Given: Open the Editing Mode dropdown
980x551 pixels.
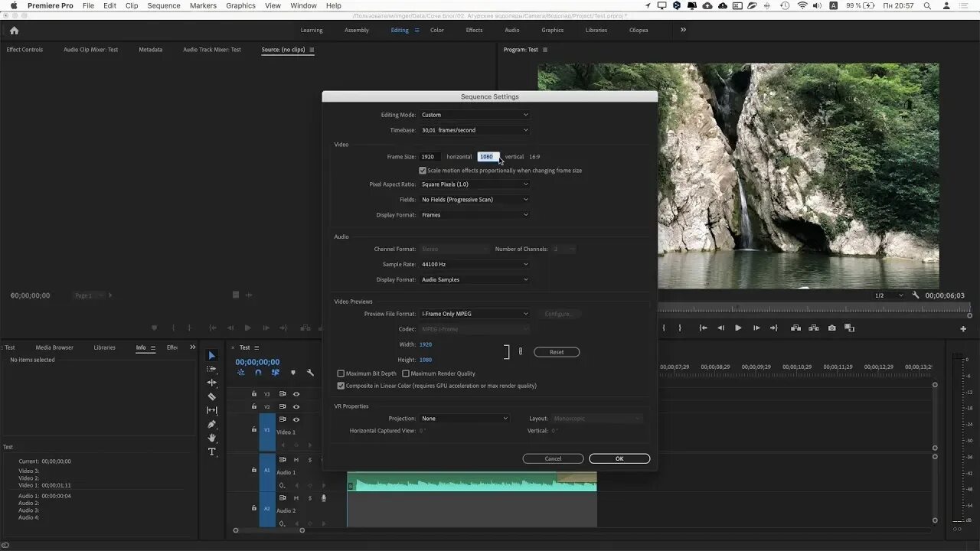Looking at the screenshot, I should pos(474,114).
